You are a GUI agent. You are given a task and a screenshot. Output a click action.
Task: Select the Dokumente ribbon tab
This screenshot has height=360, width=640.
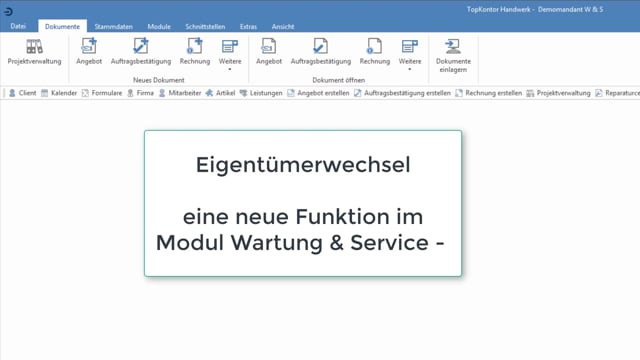[62, 26]
